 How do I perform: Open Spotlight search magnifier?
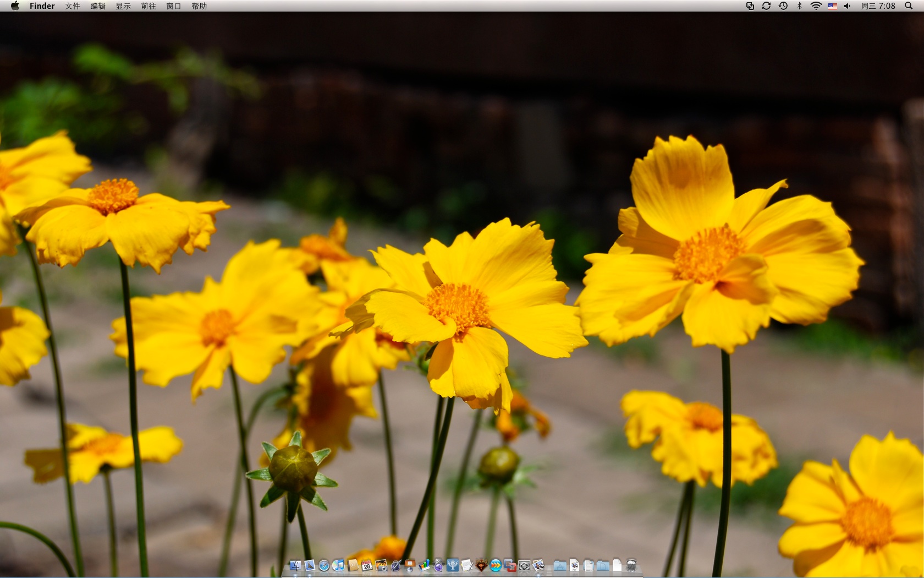[909, 6]
